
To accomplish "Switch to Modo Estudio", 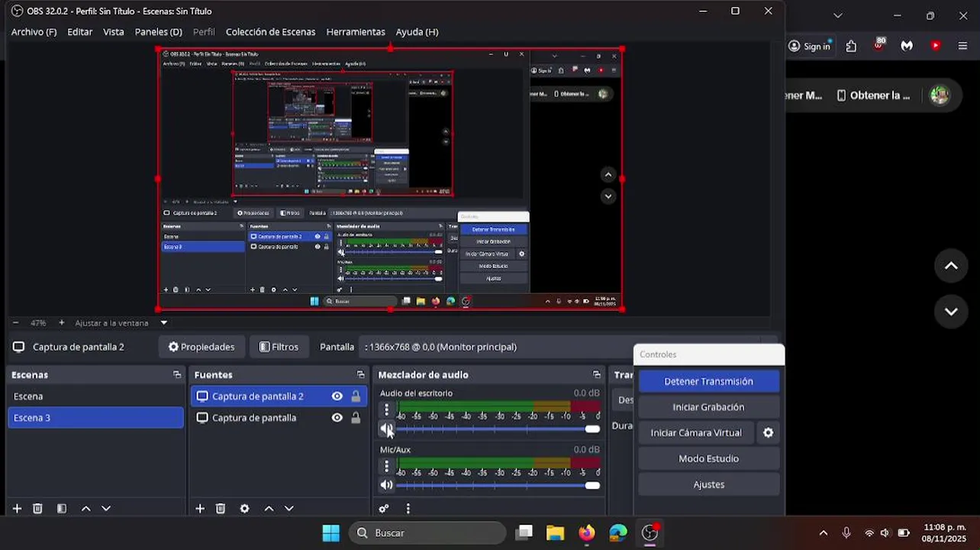I will pyautogui.click(x=708, y=458).
